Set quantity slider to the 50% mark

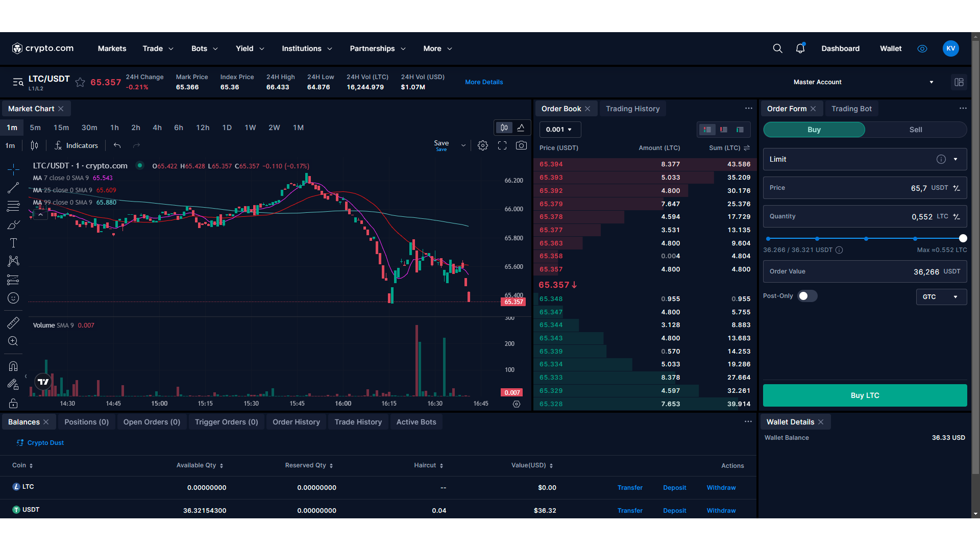point(866,239)
